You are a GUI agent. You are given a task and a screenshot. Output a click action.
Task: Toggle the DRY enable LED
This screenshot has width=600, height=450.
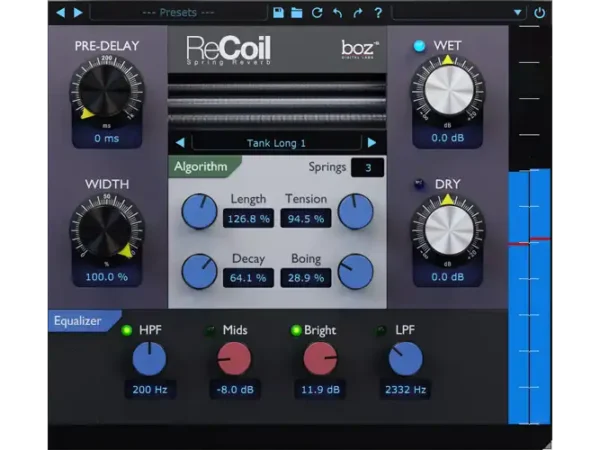[x=419, y=184]
